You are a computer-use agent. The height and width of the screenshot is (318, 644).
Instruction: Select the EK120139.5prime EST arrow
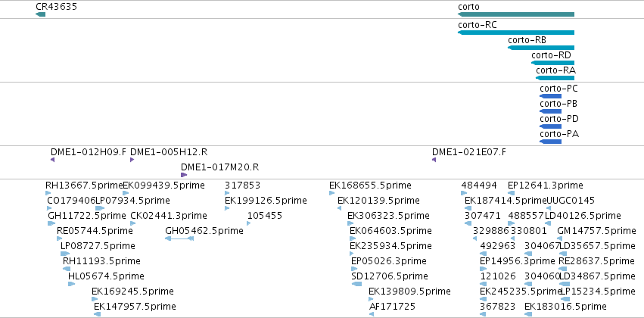[339, 208]
